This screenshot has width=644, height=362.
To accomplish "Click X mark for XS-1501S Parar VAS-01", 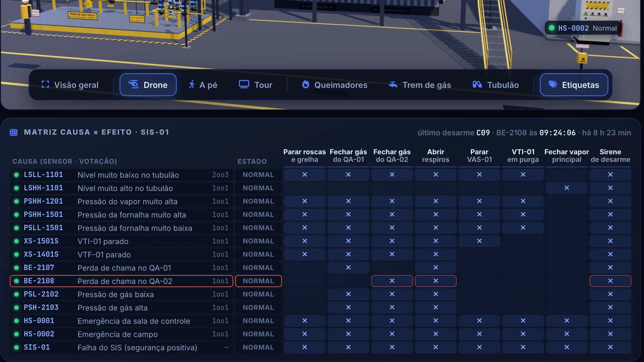I will pyautogui.click(x=479, y=241).
